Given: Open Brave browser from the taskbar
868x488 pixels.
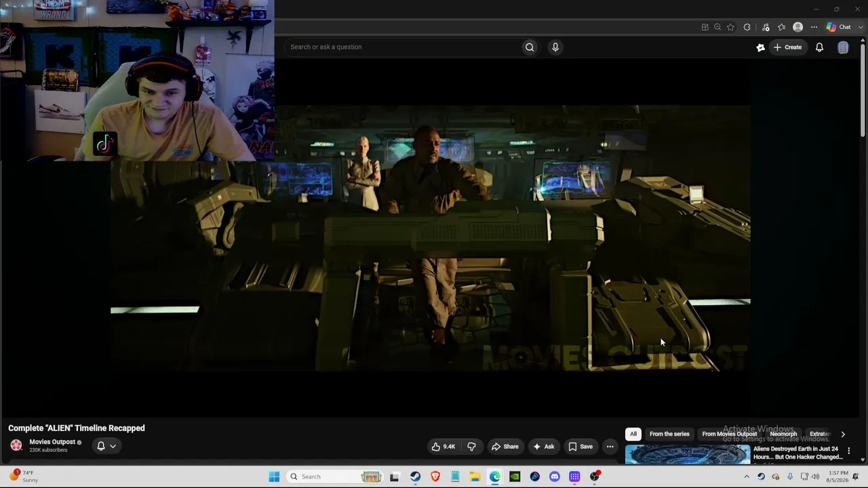Looking at the screenshot, I should point(435,476).
